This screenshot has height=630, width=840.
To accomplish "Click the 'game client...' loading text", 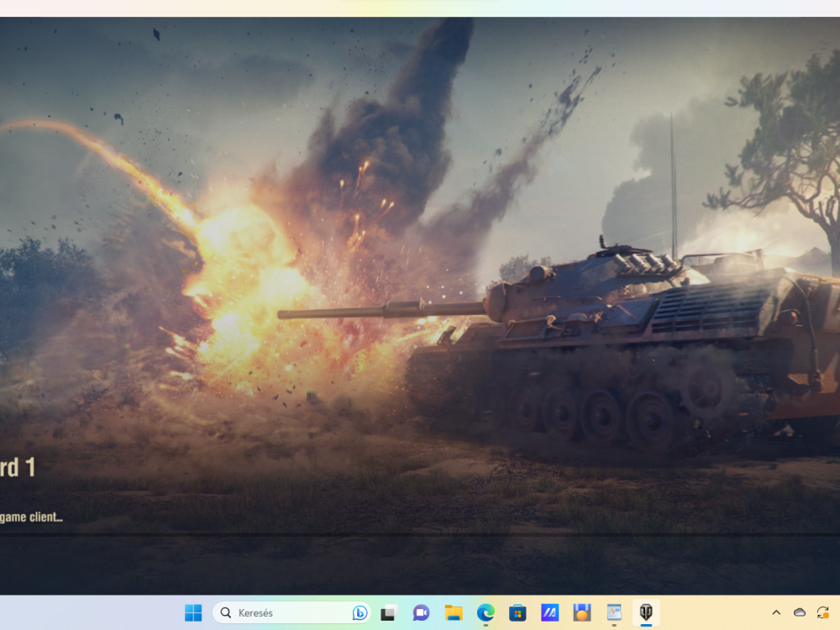I will (31, 517).
